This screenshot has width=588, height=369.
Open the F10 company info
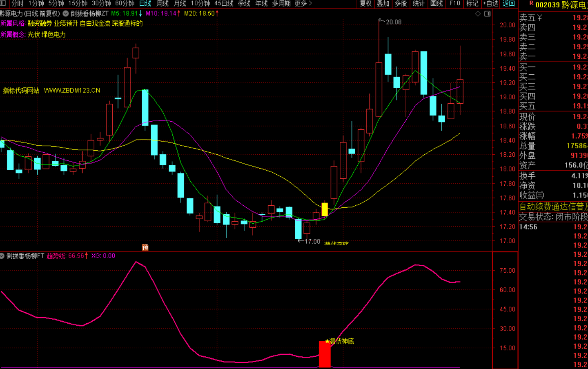(x=455, y=4)
